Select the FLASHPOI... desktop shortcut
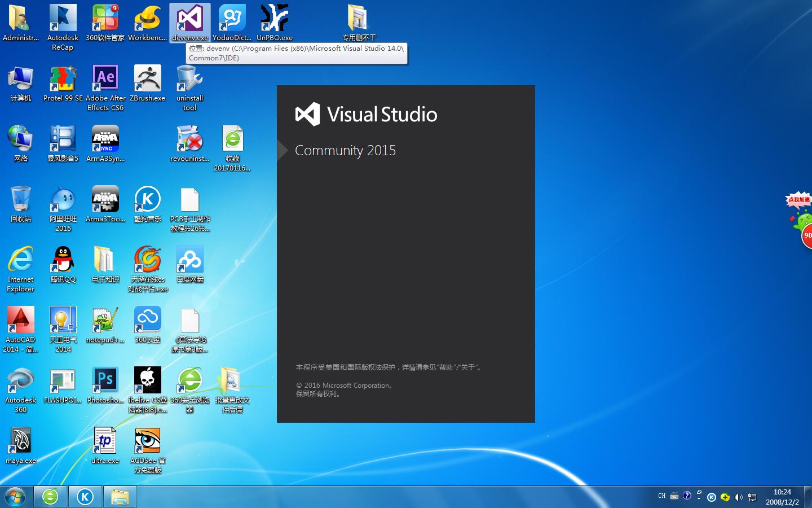 pos(63,386)
